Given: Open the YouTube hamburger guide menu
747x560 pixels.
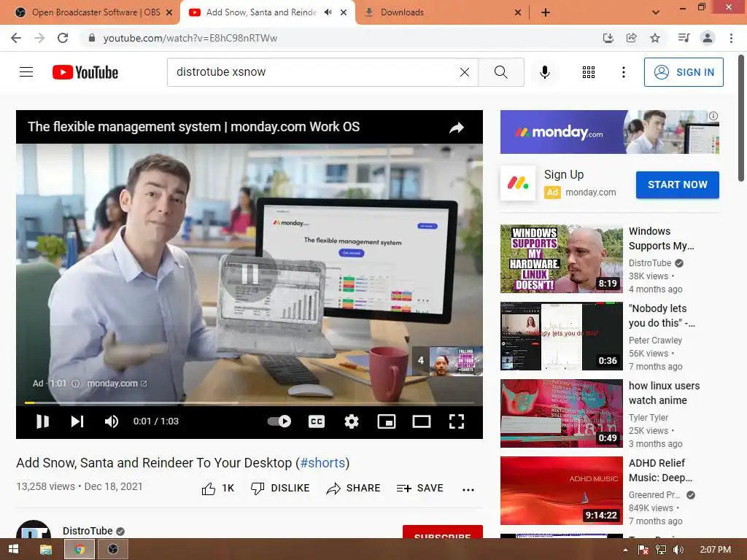Looking at the screenshot, I should tap(26, 72).
